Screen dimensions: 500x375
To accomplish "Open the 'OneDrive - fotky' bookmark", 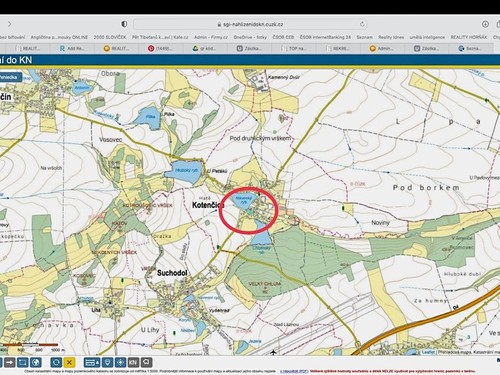I will click(x=250, y=37).
